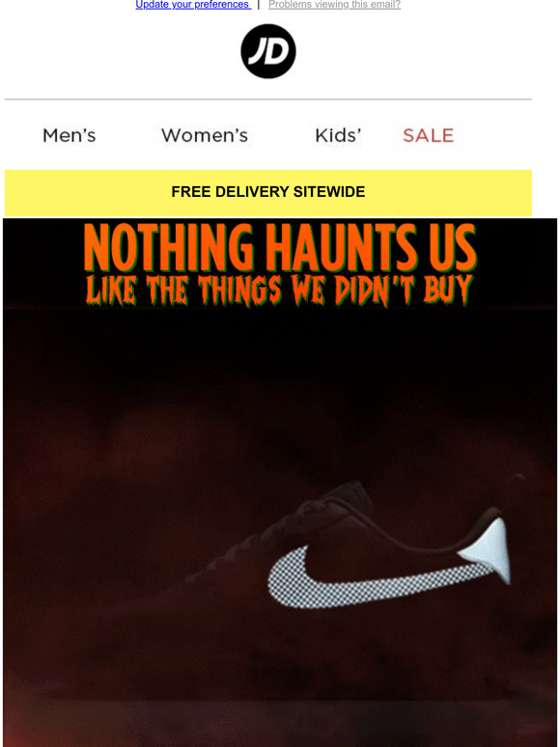
Task: Click the FREE DELIVERY SITEWIDE yellow banner
Action: [x=267, y=193]
